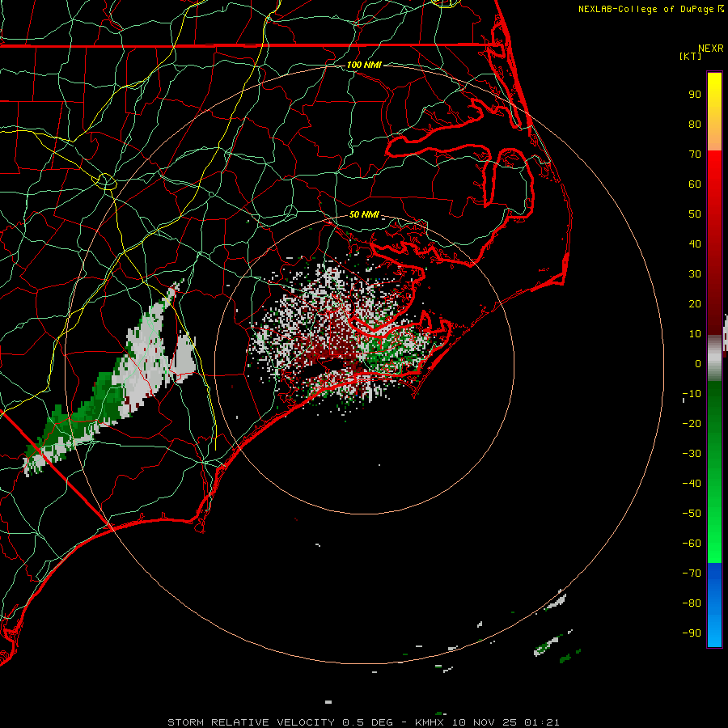Click the yellow top segment of the velocity color bar
The image size is (728, 728).
pos(714,112)
